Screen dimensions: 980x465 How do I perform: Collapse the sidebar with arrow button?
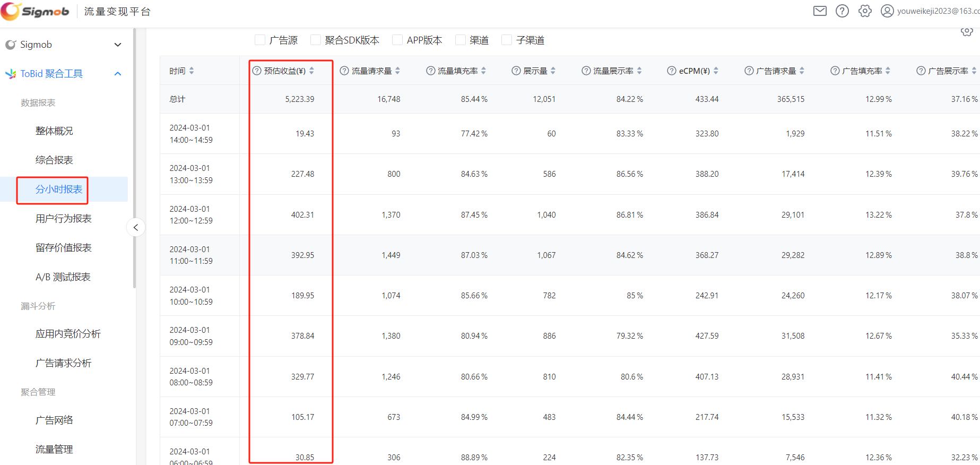tap(136, 228)
